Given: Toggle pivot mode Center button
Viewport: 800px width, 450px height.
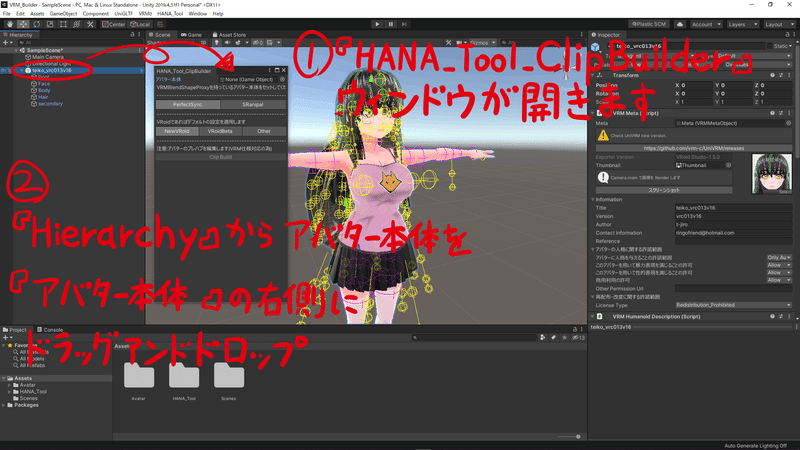Looking at the screenshot, I should point(114,24).
